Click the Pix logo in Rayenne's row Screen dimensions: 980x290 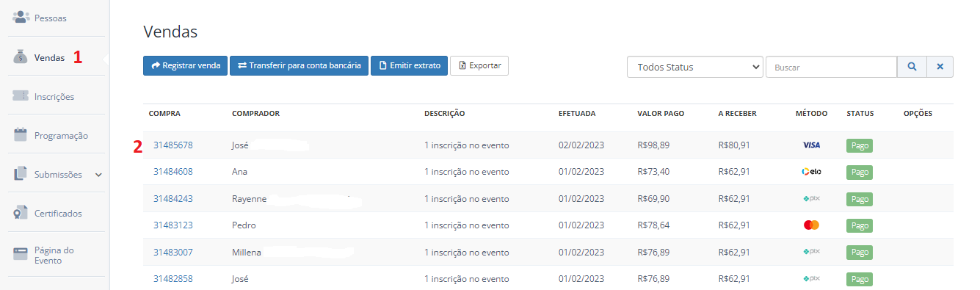(811, 198)
